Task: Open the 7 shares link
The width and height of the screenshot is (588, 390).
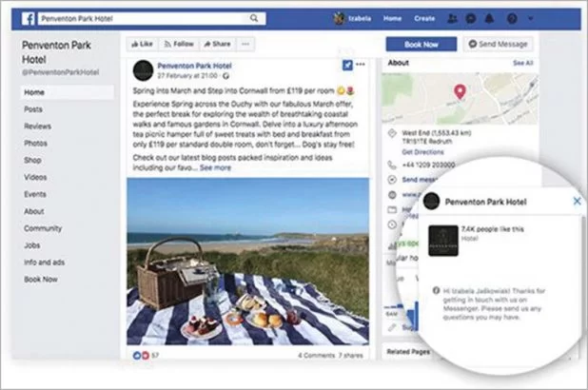Action: pyautogui.click(x=351, y=355)
